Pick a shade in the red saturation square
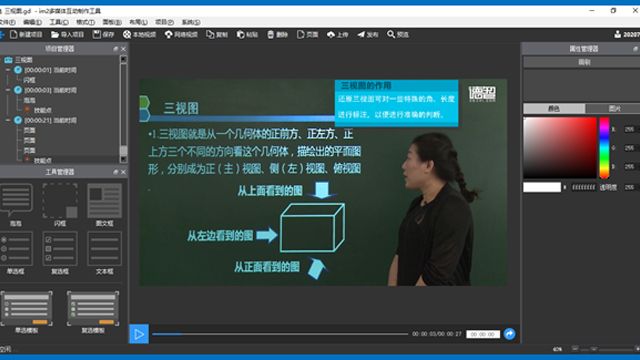The height and width of the screenshot is (360, 640). tap(560, 148)
